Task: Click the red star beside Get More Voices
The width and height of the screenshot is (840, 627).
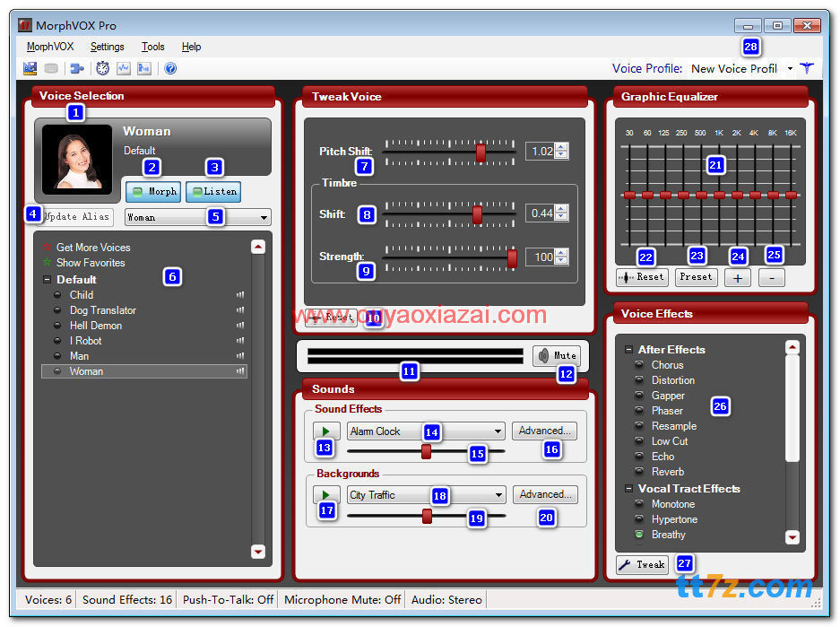Action: pos(48,247)
